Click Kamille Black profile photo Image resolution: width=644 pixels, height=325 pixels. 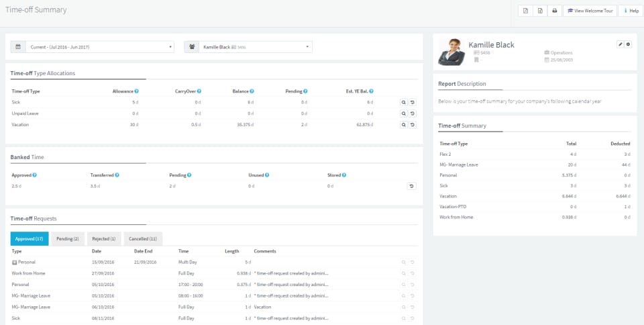(x=451, y=52)
